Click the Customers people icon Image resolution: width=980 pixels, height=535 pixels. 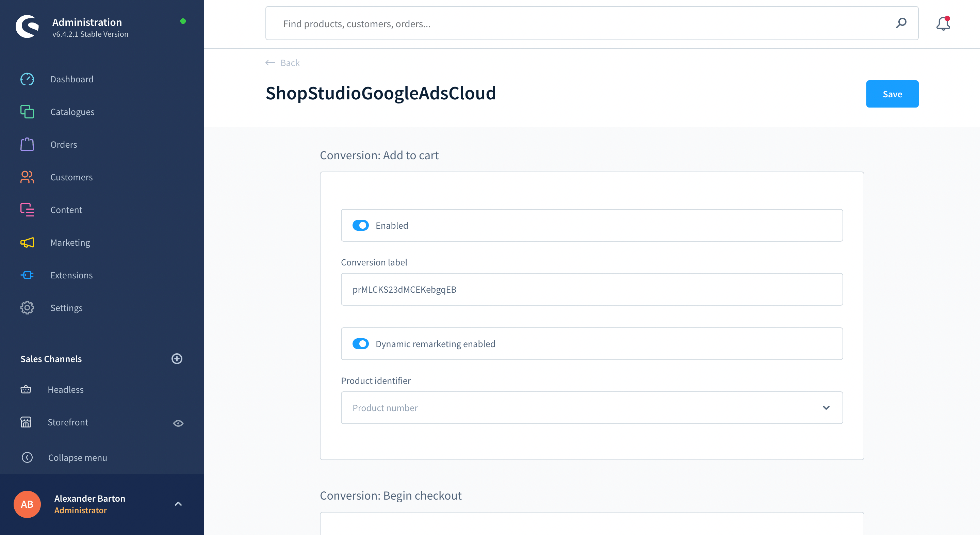[27, 177]
